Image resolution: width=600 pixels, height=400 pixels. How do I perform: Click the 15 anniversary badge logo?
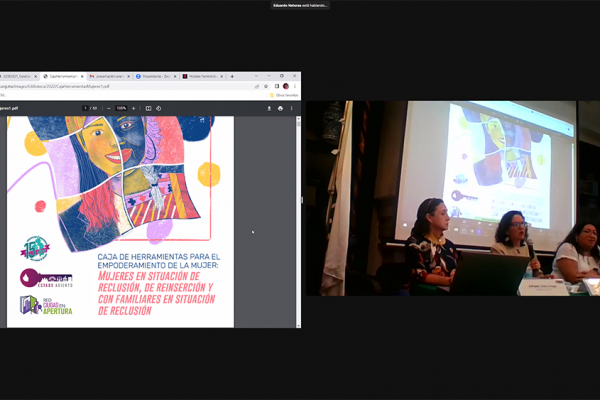coord(35,248)
